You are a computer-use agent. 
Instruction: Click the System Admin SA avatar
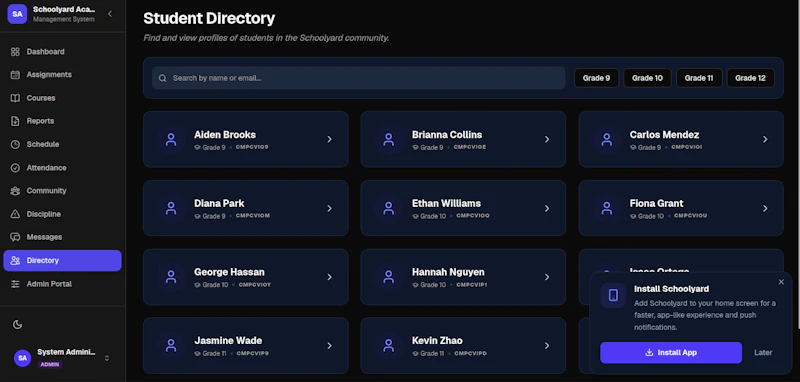click(22, 358)
